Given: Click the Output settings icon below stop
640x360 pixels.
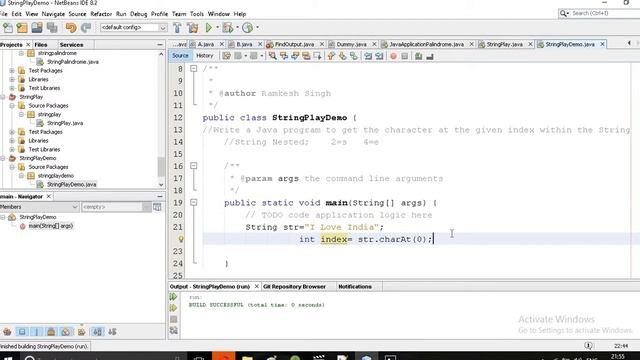Looking at the screenshot, I should 173,331.
